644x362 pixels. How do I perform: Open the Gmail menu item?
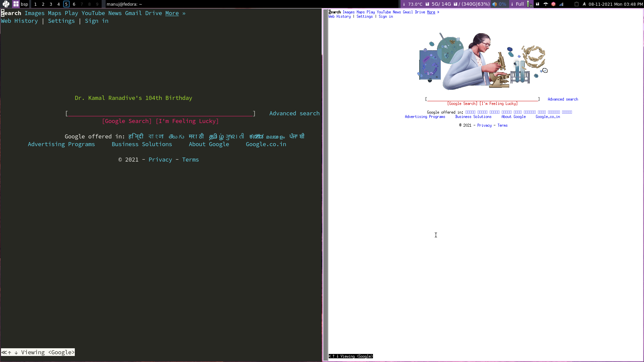pyautogui.click(x=133, y=13)
